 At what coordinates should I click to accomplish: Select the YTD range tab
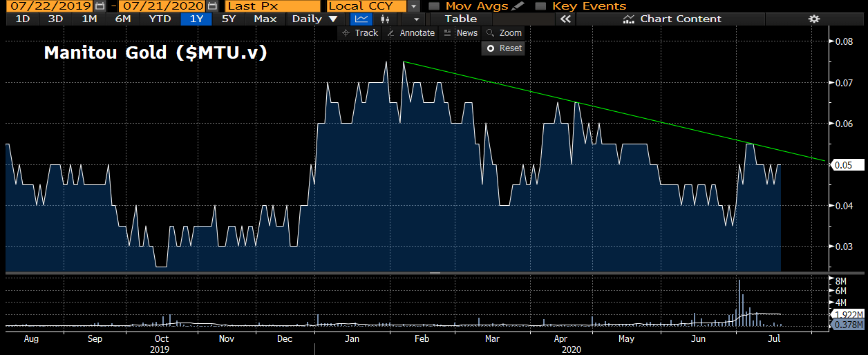click(160, 19)
